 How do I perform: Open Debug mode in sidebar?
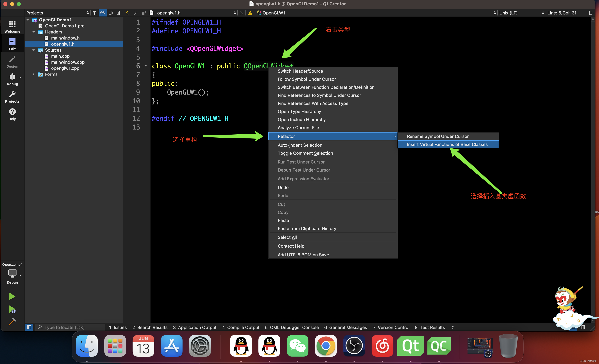click(x=12, y=79)
